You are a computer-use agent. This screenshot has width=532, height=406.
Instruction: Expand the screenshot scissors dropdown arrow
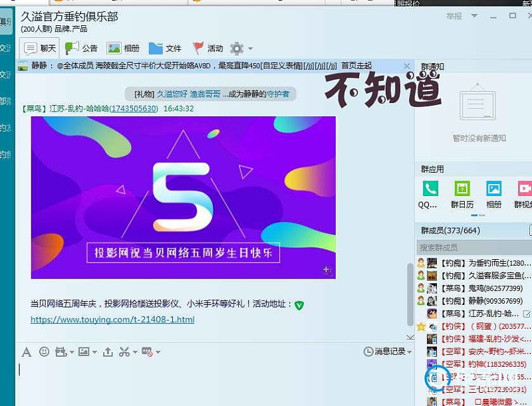point(135,352)
